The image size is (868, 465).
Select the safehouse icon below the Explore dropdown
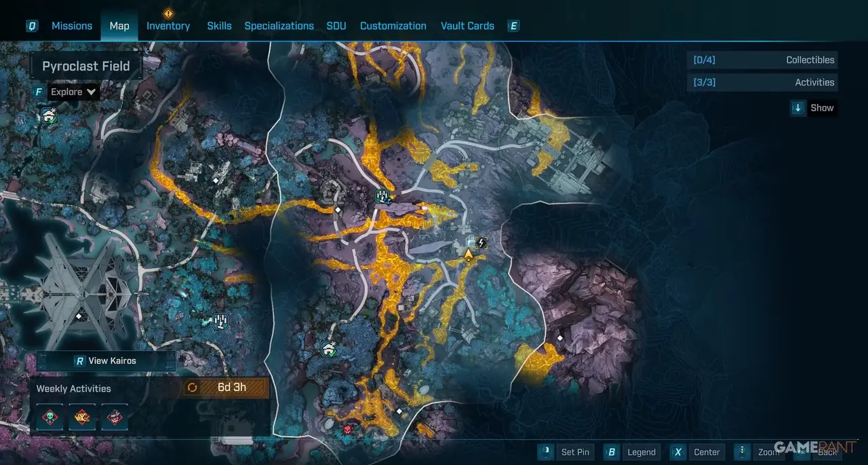click(49, 115)
